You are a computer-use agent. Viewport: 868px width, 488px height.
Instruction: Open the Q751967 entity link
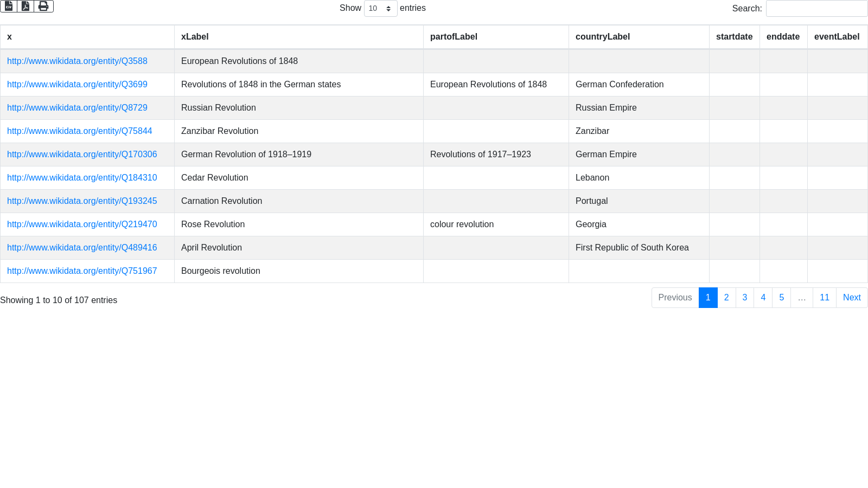[82, 271]
